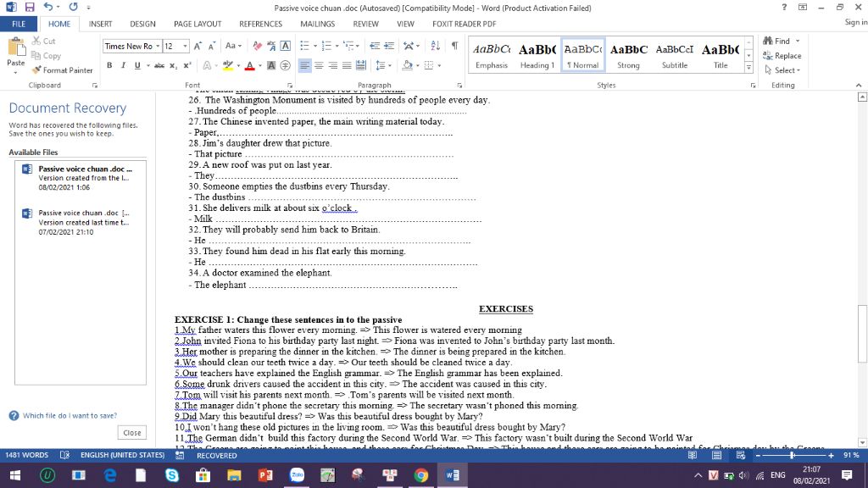Switch to the FOXIT READER PDF tab
Viewport: 868px width, 488px height.
[x=464, y=24]
